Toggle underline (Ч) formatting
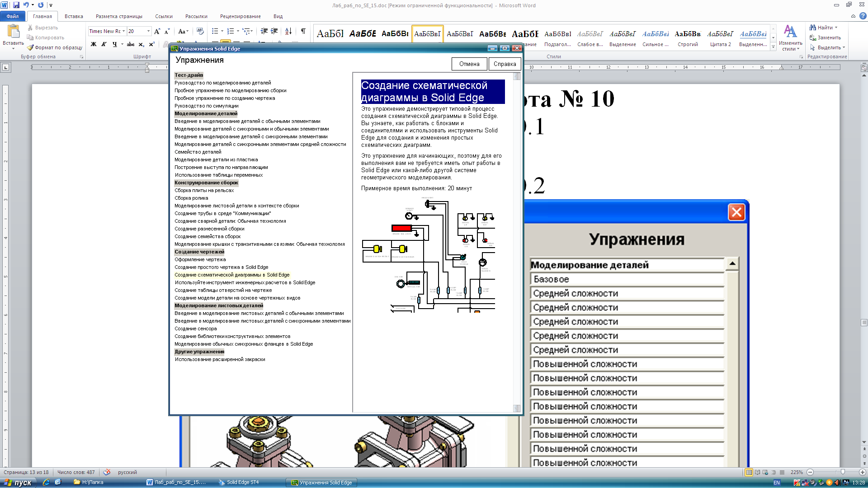This screenshot has width=868, height=488. click(114, 44)
